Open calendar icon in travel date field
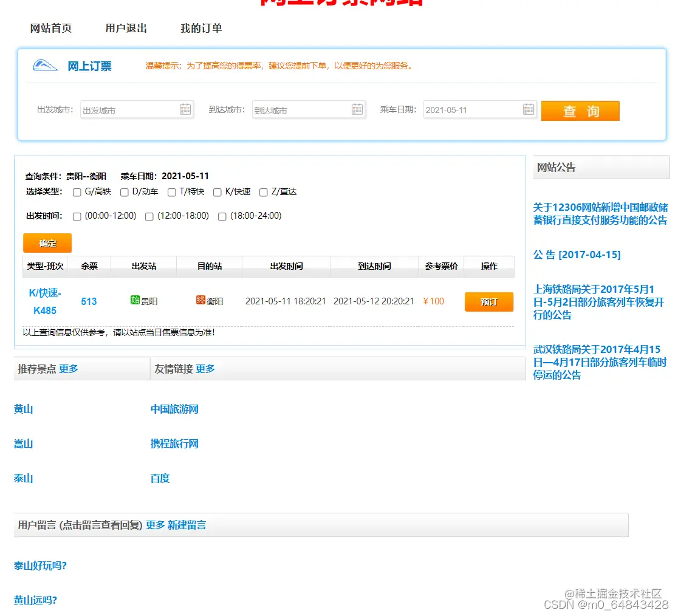Screen dimensions: 678x616 click(x=529, y=109)
